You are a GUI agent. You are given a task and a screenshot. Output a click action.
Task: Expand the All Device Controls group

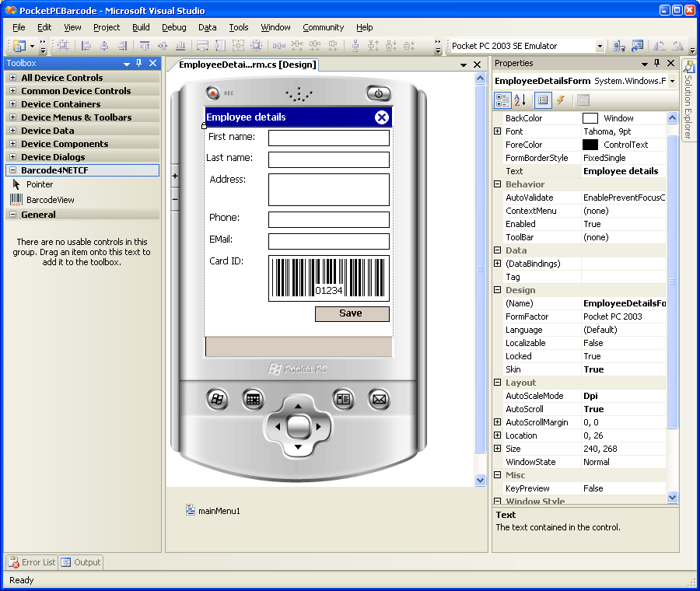tap(12, 78)
